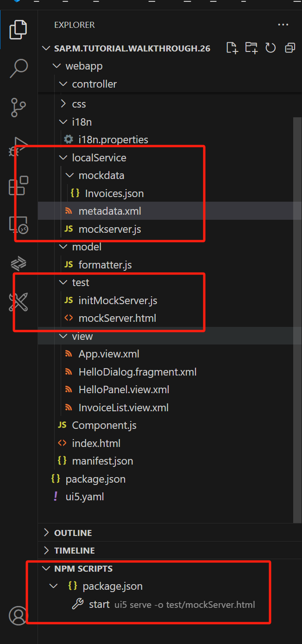
Task: Open the Search view in activity bar
Action: coord(19,68)
